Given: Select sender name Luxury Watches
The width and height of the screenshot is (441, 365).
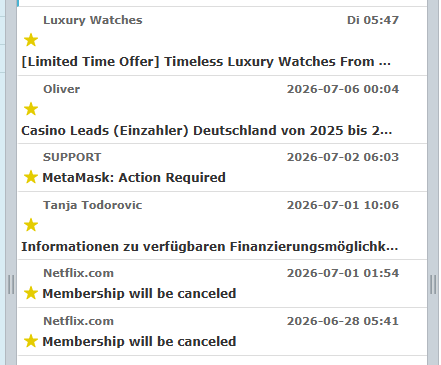Looking at the screenshot, I should [93, 20].
